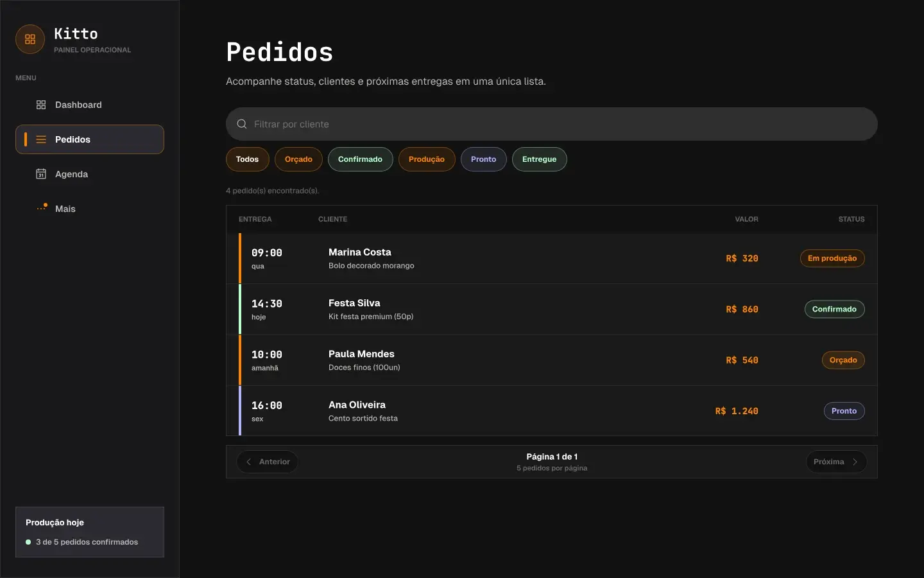
Task: Click the ENTREGA column header
Action: tap(255, 219)
